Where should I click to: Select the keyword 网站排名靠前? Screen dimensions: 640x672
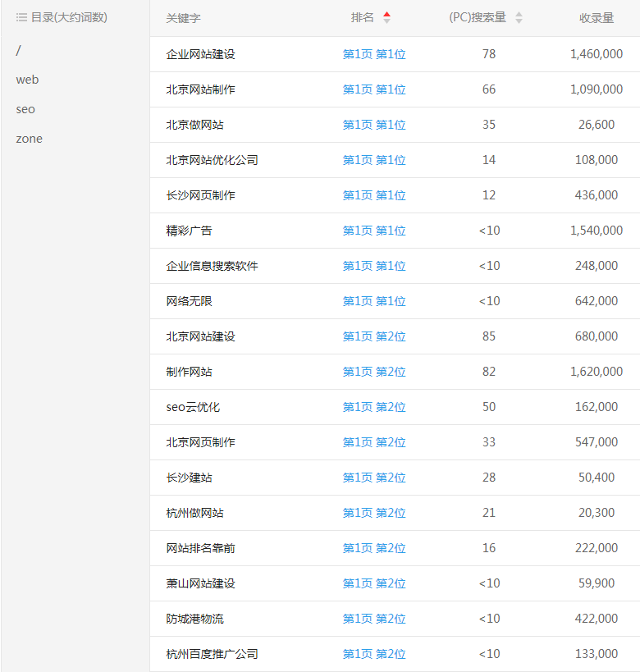(200, 548)
